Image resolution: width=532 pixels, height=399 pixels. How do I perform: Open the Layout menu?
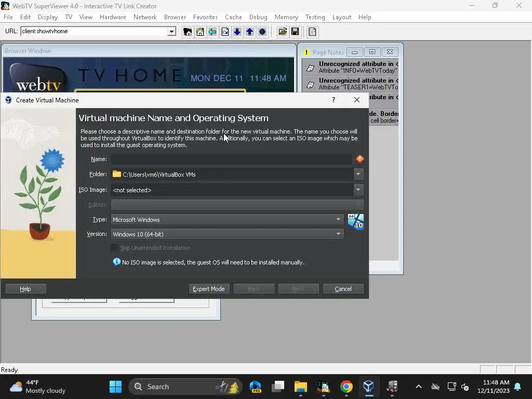(x=342, y=17)
